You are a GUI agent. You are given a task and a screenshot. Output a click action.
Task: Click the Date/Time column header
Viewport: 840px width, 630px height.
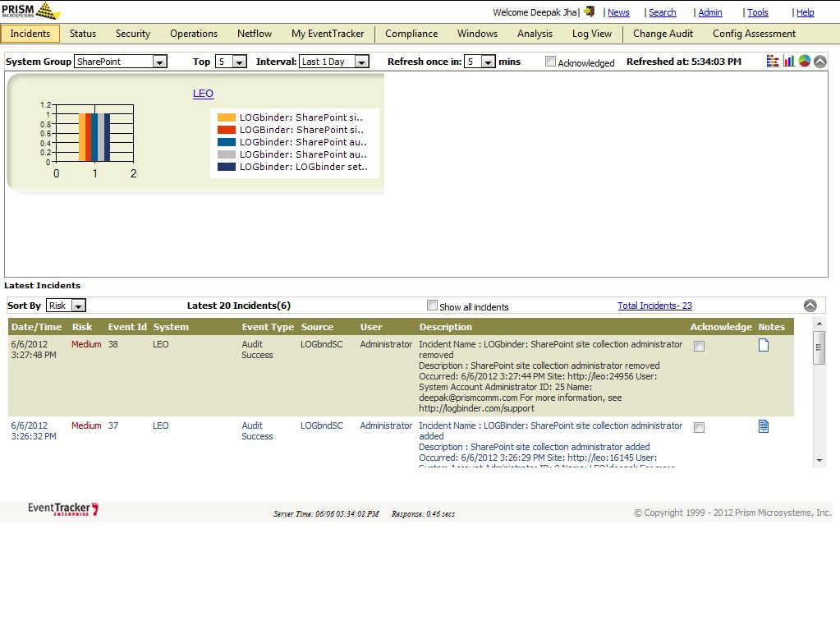point(36,327)
